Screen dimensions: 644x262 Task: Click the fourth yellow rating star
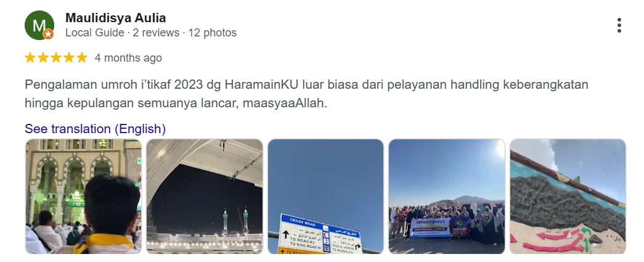tap(69, 57)
